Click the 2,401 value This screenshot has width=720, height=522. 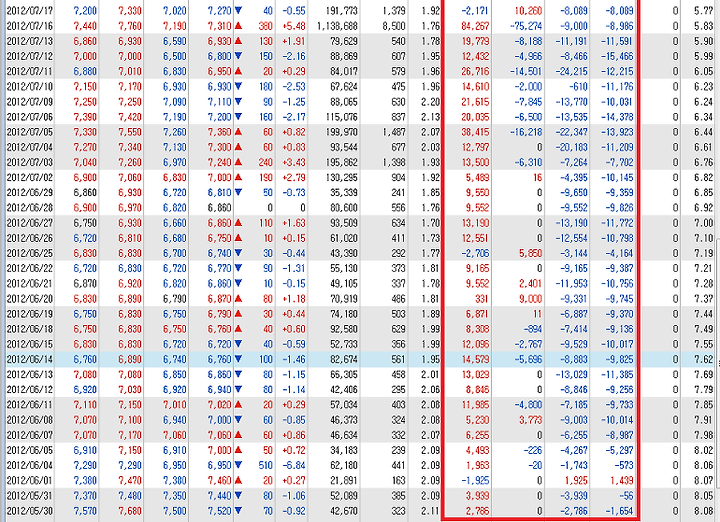pos(530,283)
